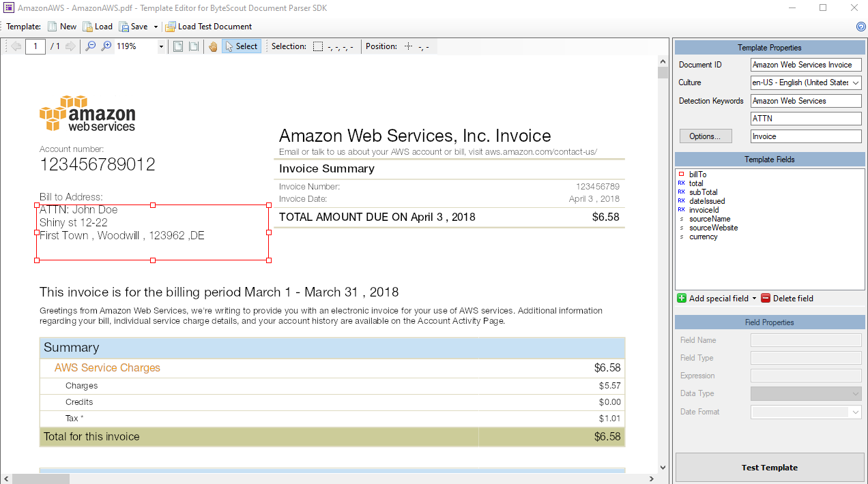Viewport: 868px width, 484px height.
Task: Click the fit page width icon
Action: pos(194,46)
